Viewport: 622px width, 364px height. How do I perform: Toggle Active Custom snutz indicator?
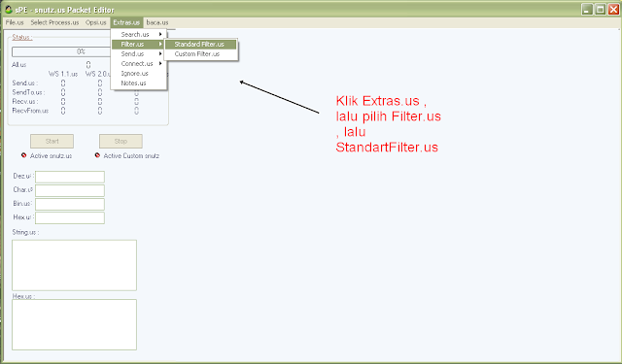pyautogui.click(x=97, y=155)
